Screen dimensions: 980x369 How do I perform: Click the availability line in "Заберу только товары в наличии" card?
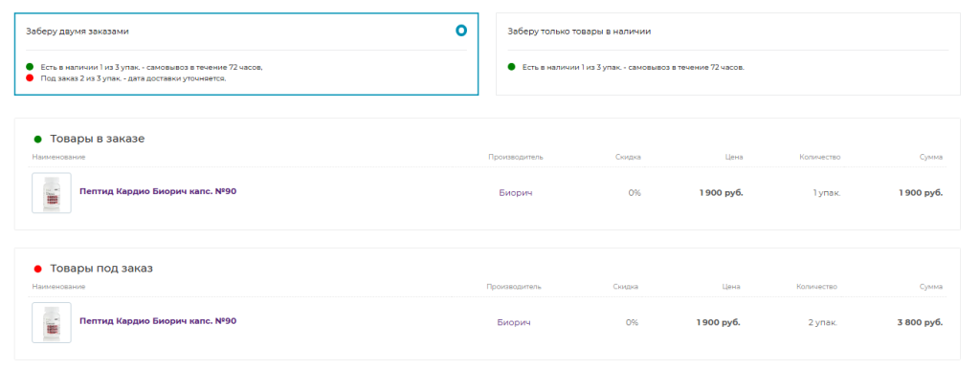(634, 67)
